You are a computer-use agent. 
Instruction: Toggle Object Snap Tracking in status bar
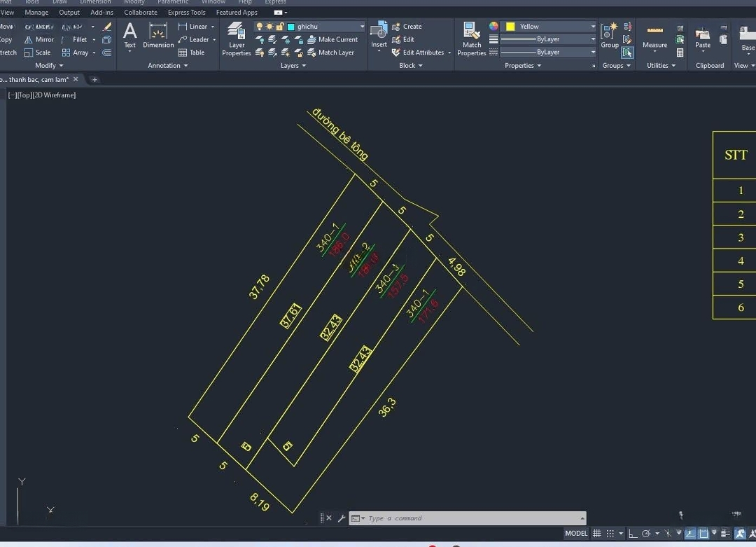tap(690, 534)
